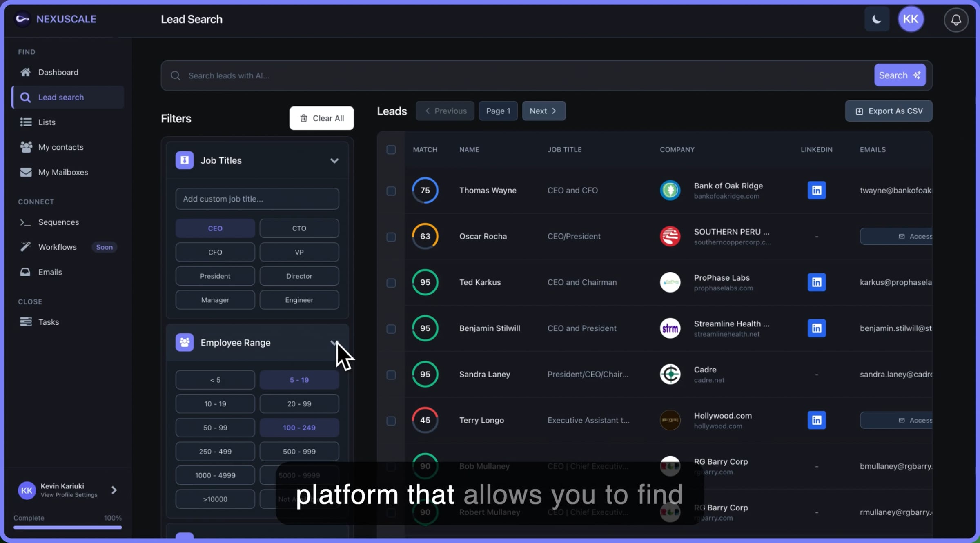Open LinkedIn profile for Terry Longo
The width and height of the screenshot is (980, 543).
816,420
